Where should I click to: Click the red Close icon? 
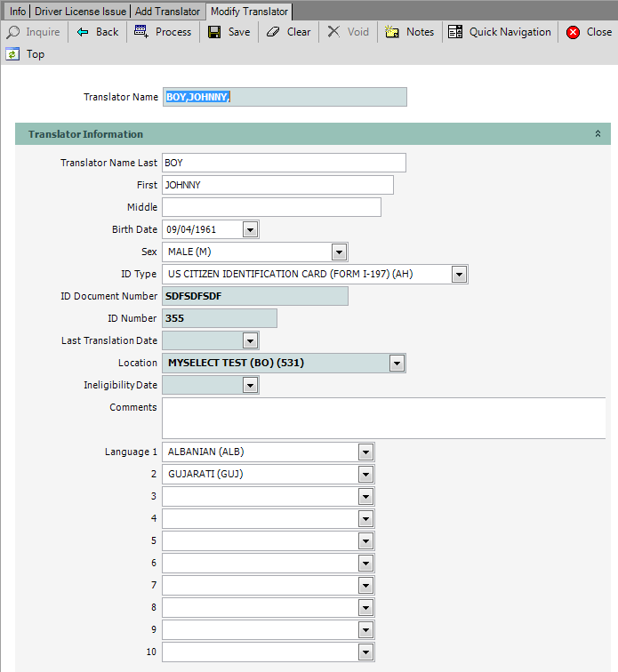573,32
